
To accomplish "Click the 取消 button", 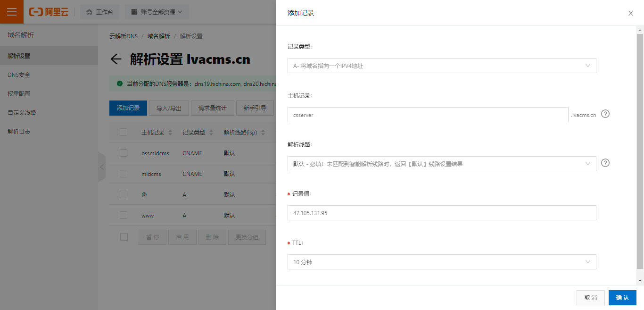I will coord(591,298).
